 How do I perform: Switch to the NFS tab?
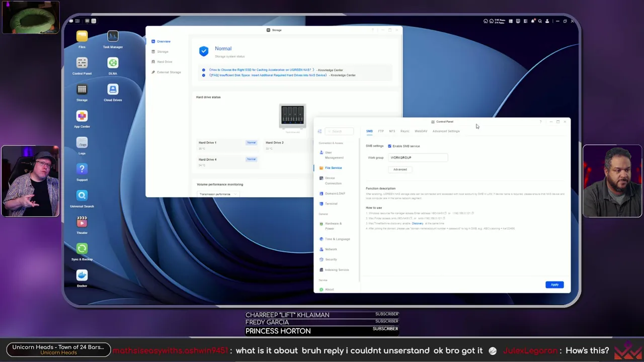392,131
